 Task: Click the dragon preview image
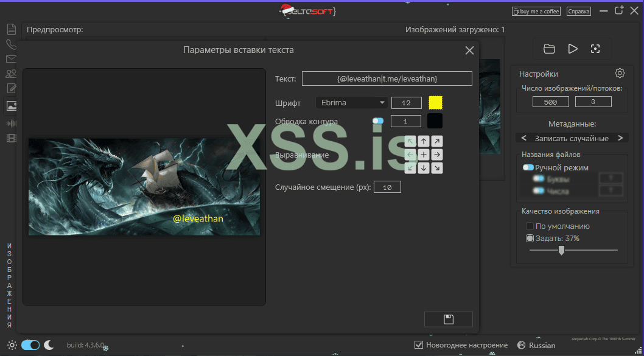coord(144,187)
